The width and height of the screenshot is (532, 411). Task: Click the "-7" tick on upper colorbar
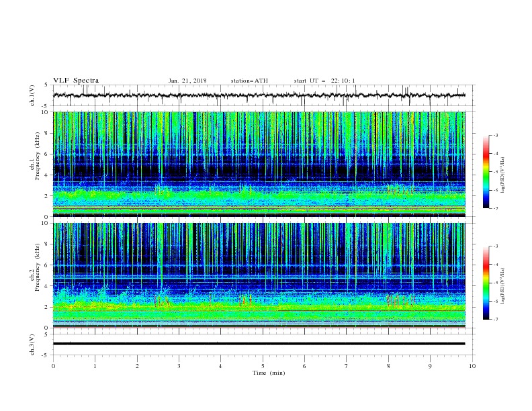[x=495, y=208]
